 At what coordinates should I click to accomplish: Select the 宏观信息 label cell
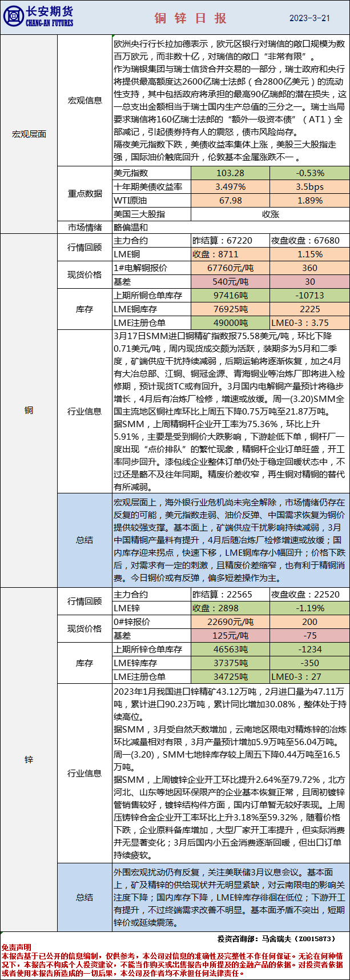85,101
